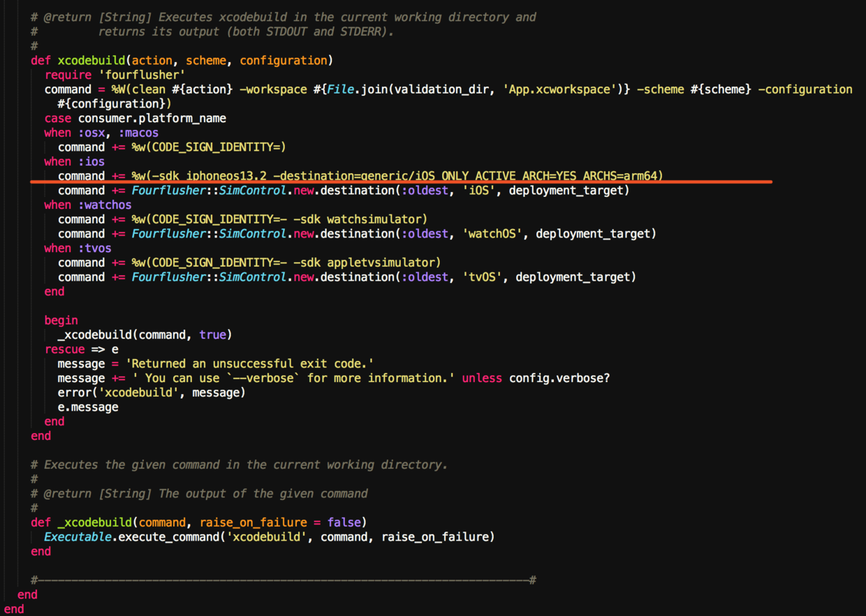
Task: Click the 'when :watchos' line
Action: coord(88,205)
